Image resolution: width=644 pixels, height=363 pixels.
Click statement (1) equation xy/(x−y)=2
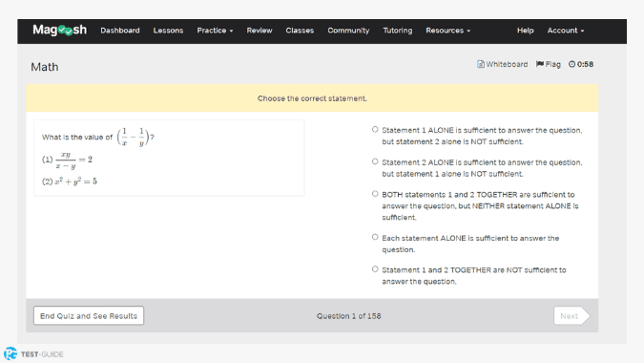(x=67, y=160)
